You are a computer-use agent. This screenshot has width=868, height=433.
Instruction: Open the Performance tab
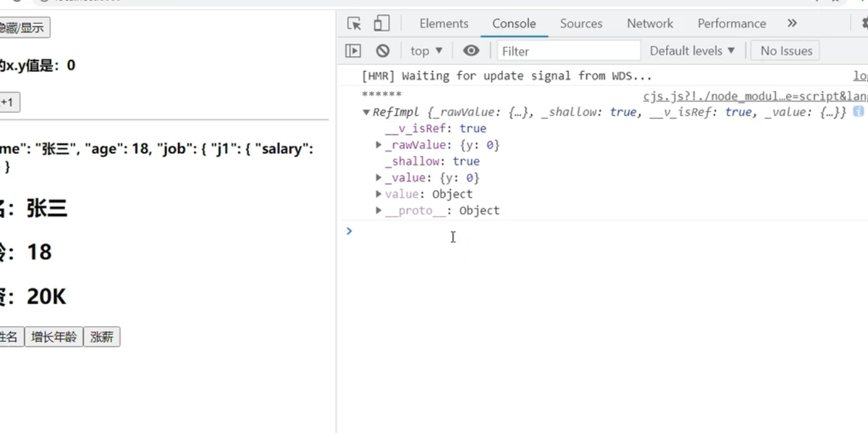(732, 24)
